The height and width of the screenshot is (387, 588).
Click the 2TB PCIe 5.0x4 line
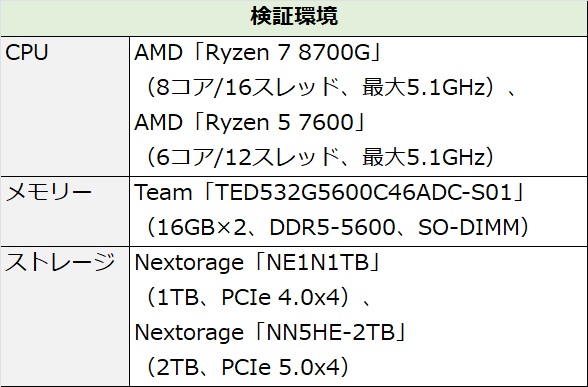tap(247, 367)
